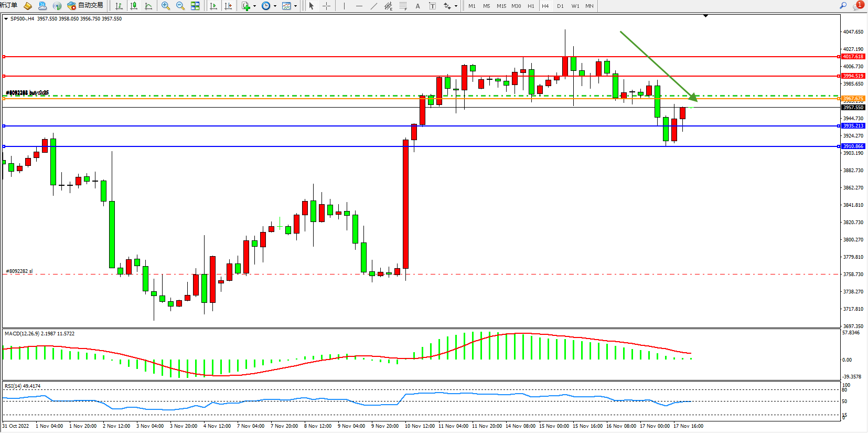This screenshot has width=868, height=433.
Task: Click the zoom in magnifier icon
Action: pos(165,6)
